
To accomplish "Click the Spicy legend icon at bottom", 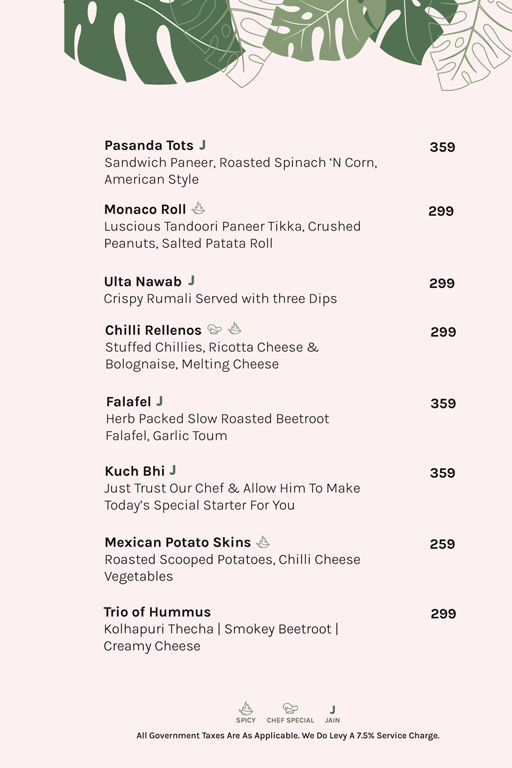I will pyautogui.click(x=246, y=708).
